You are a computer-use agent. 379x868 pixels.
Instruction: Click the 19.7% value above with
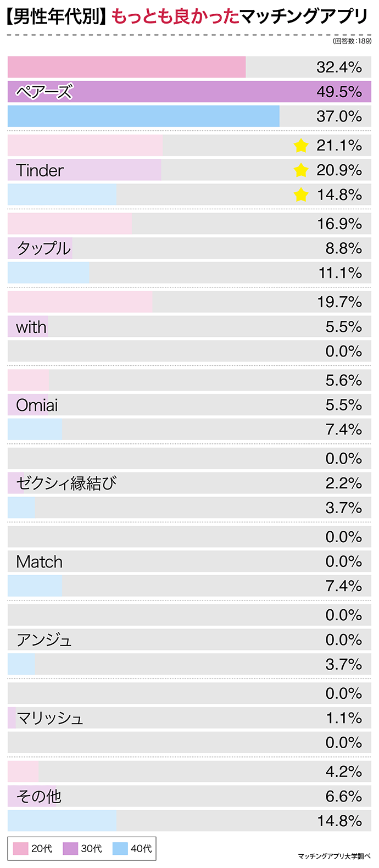click(x=339, y=302)
